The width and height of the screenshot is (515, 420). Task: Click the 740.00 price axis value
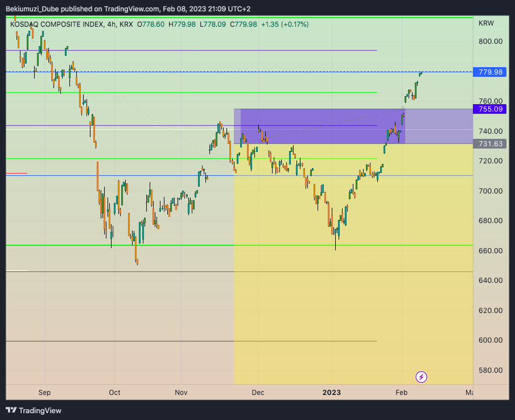coord(491,131)
